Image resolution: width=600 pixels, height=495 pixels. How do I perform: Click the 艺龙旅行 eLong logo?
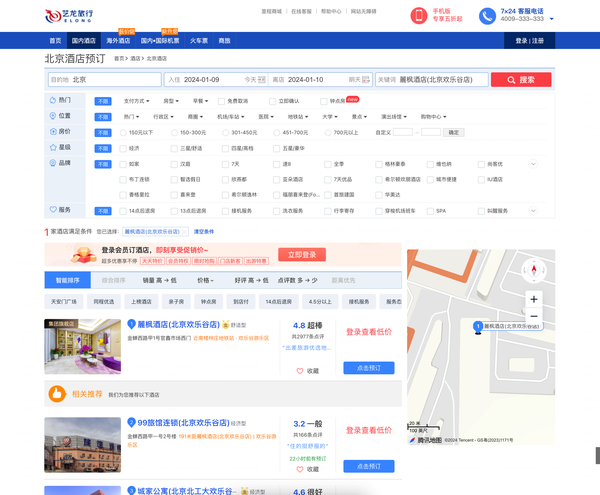click(69, 16)
